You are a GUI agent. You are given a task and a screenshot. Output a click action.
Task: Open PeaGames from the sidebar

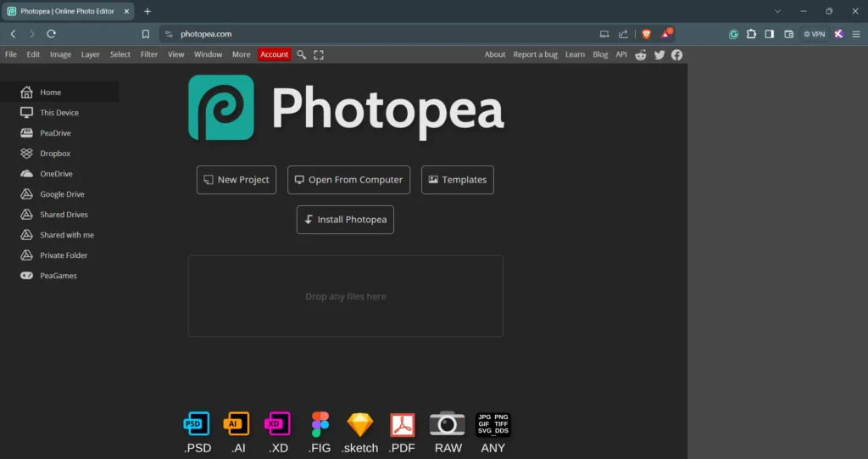(x=59, y=276)
